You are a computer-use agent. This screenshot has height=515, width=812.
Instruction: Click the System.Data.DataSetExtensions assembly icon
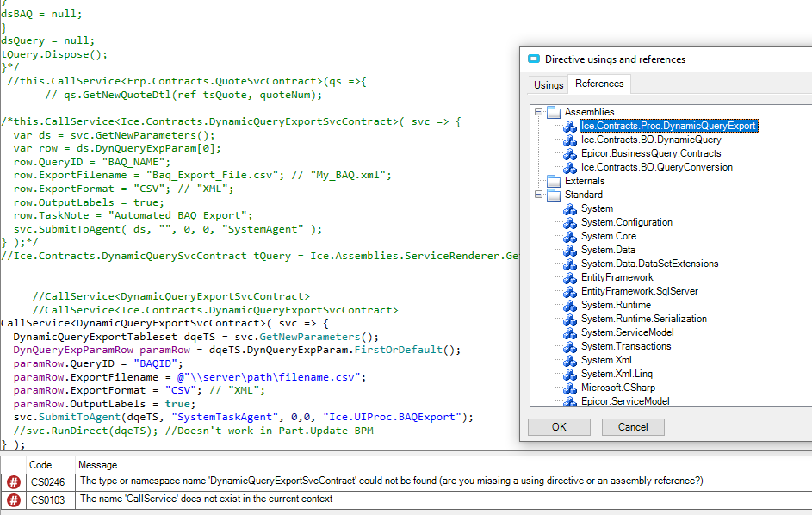(570, 264)
